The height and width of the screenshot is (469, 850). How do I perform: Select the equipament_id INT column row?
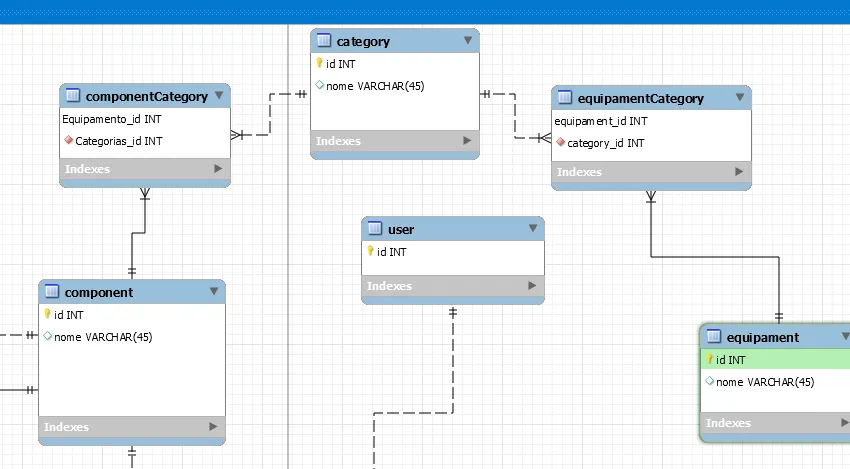[600, 121]
